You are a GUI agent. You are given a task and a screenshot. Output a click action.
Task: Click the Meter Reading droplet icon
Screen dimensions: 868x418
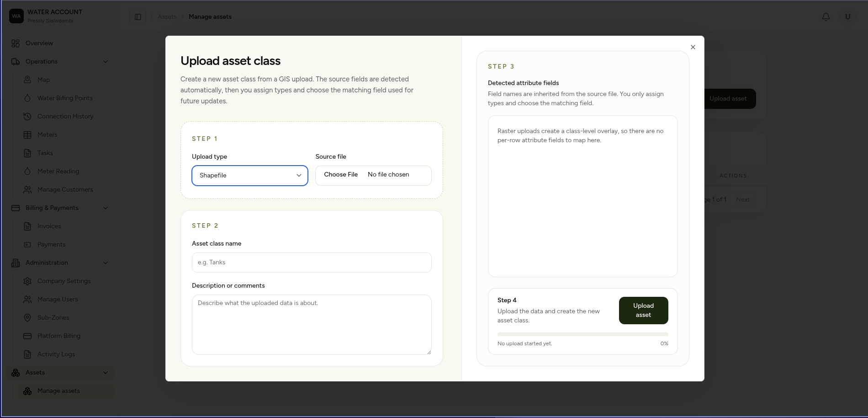point(27,171)
